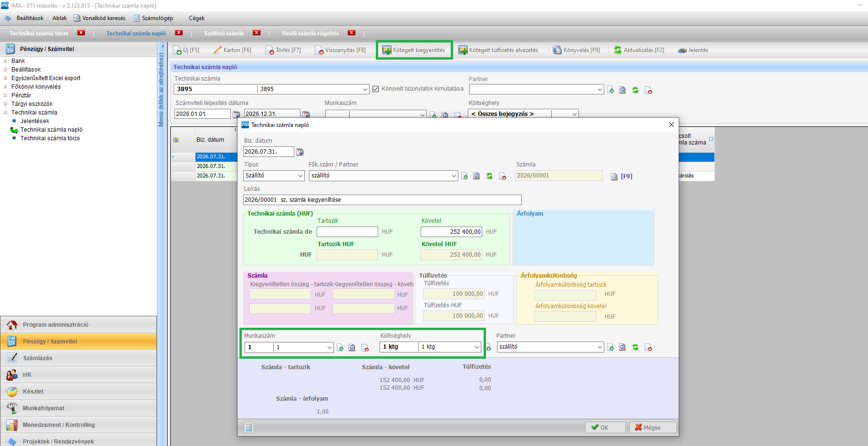Click the refresh icon beside main form Partner

click(635, 90)
